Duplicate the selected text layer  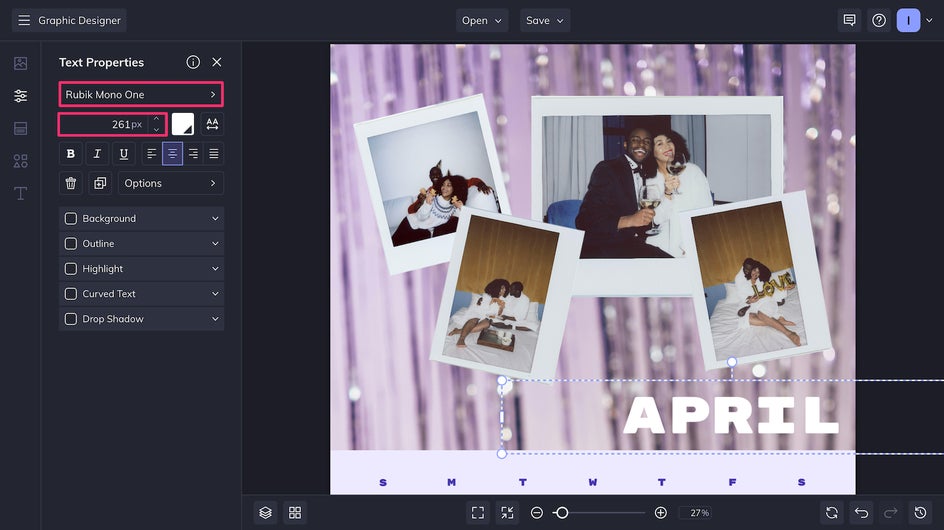pyautogui.click(x=100, y=183)
